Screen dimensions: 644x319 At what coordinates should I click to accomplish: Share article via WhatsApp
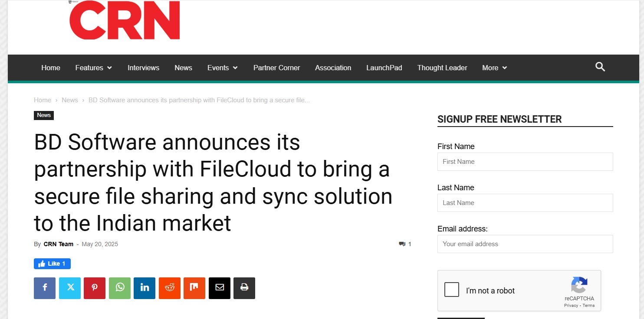click(x=120, y=288)
